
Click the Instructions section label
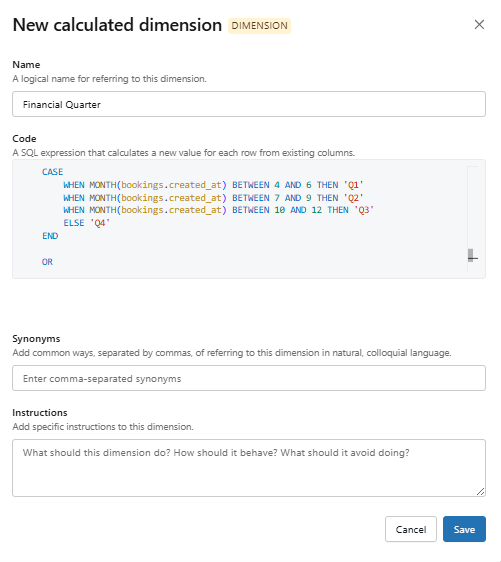coord(40,413)
